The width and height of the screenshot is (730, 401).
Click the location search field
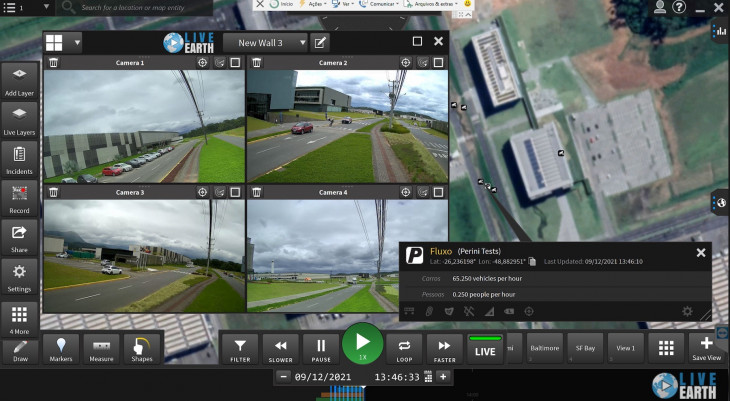(x=134, y=7)
